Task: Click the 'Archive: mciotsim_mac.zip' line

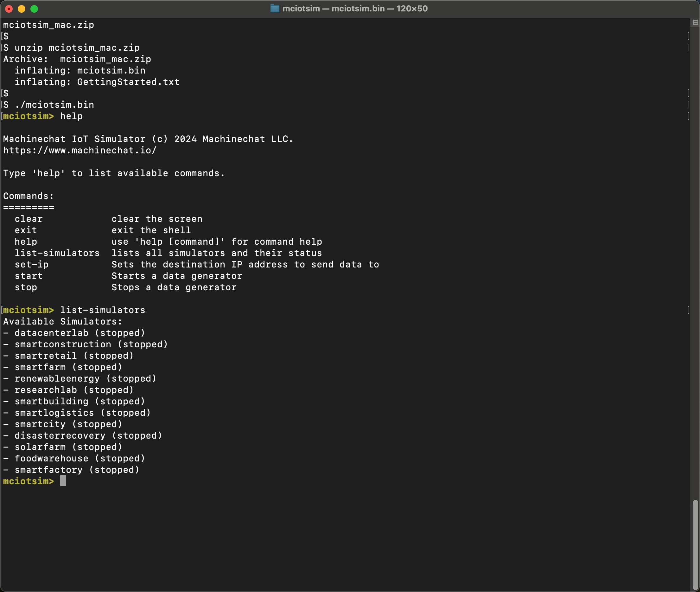Action: tap(77, 59)
